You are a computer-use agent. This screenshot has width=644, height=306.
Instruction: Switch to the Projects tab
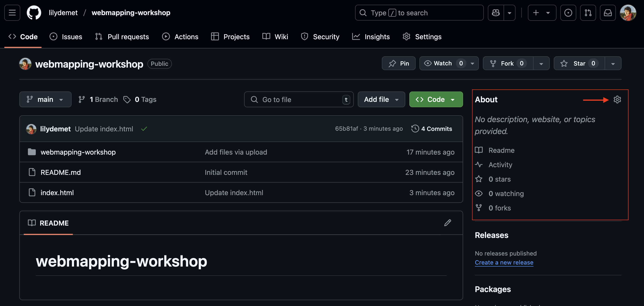coord(230,37)
